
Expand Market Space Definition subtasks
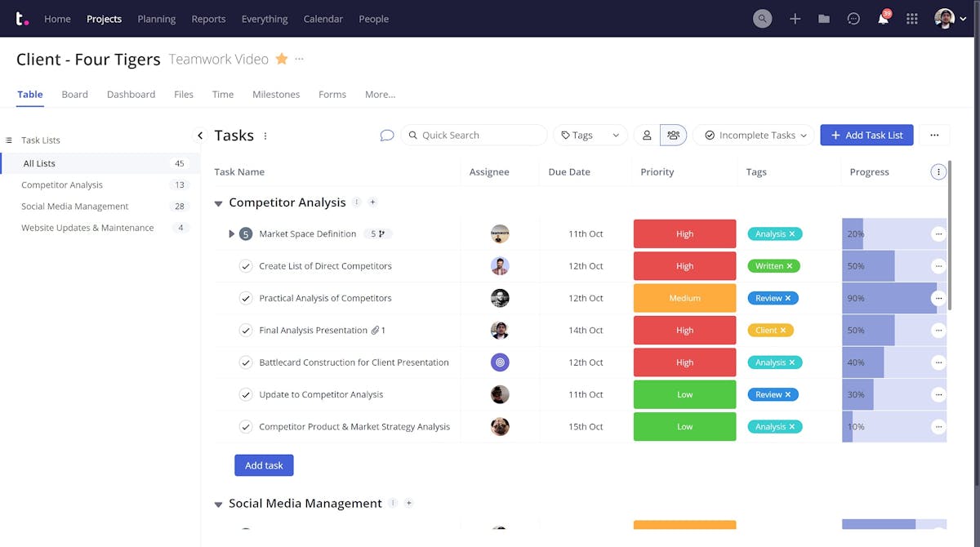coord(232,234)
